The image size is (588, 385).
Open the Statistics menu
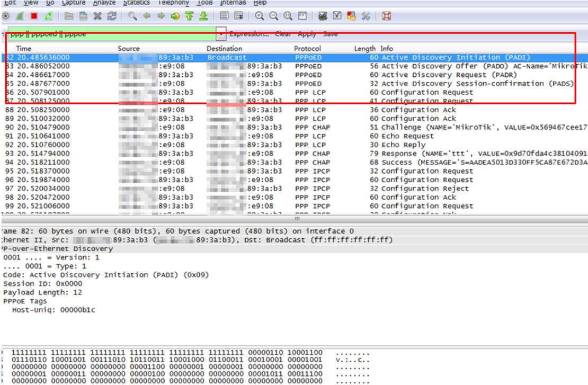pyautogui.click(x=137, y=3)
